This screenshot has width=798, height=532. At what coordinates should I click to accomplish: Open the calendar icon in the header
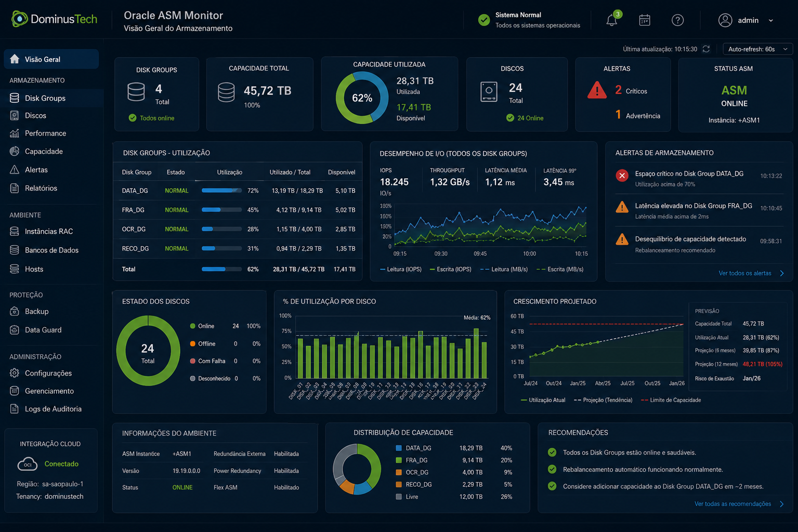tap(645, 20)
